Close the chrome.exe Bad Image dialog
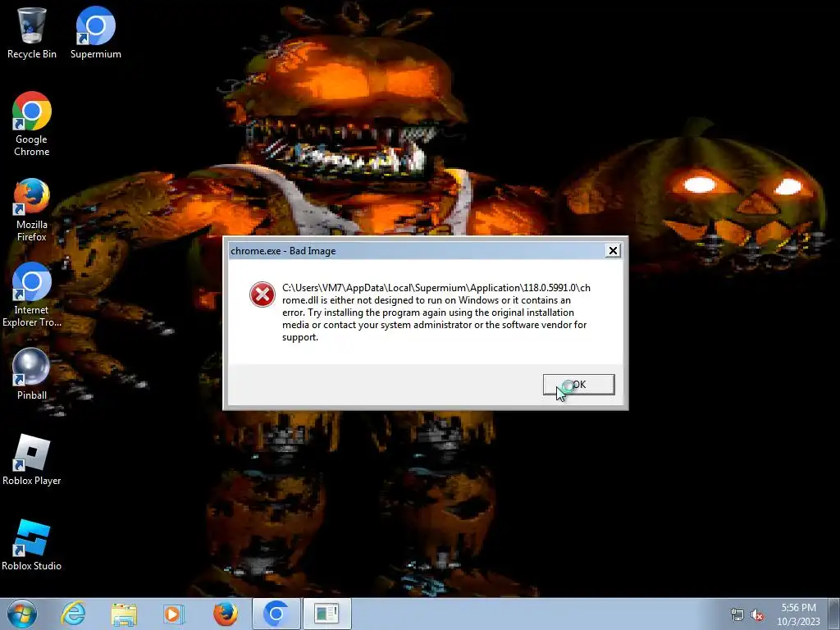 613,251
